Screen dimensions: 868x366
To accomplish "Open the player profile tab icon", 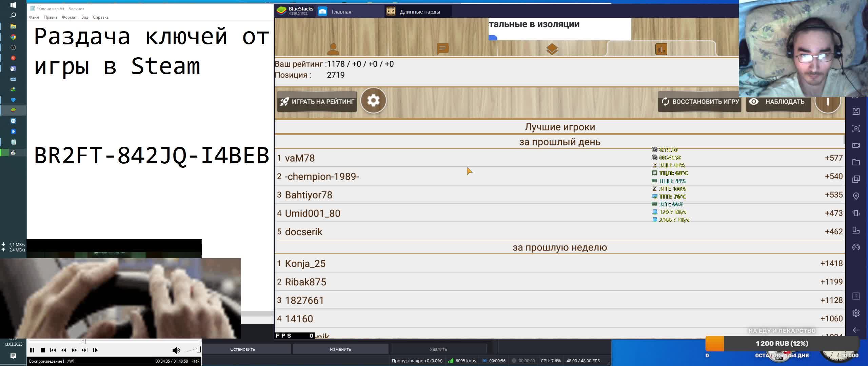I will point(333,49).
